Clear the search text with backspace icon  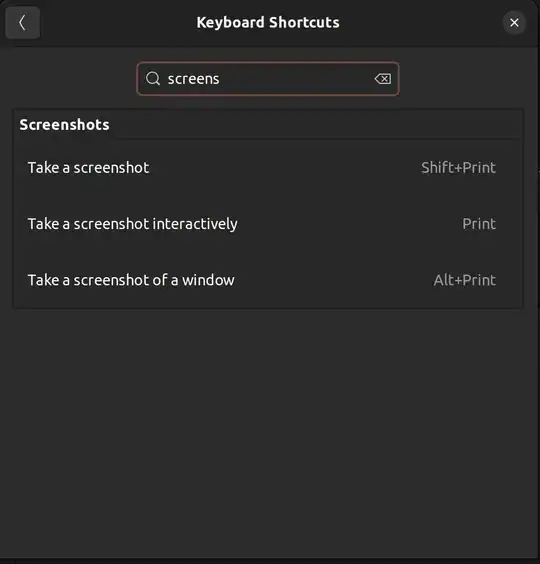(382, 79)
